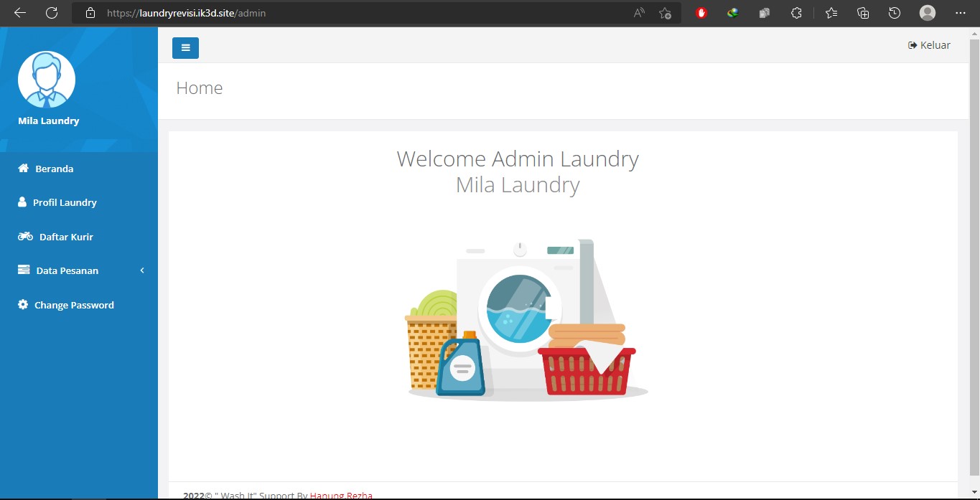Add this page to favorites with star icon
This screenshot has width=980, height=500.
(x=665, y=13)
